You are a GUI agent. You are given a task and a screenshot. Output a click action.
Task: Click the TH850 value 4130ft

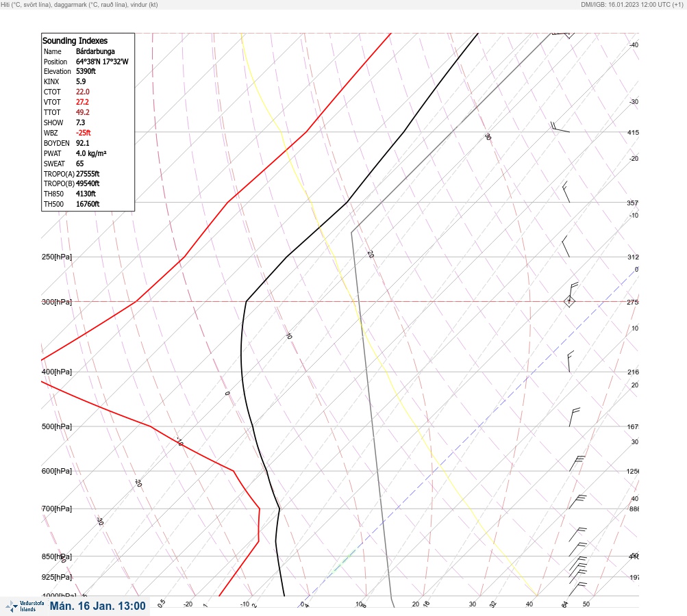coord(86,194)
